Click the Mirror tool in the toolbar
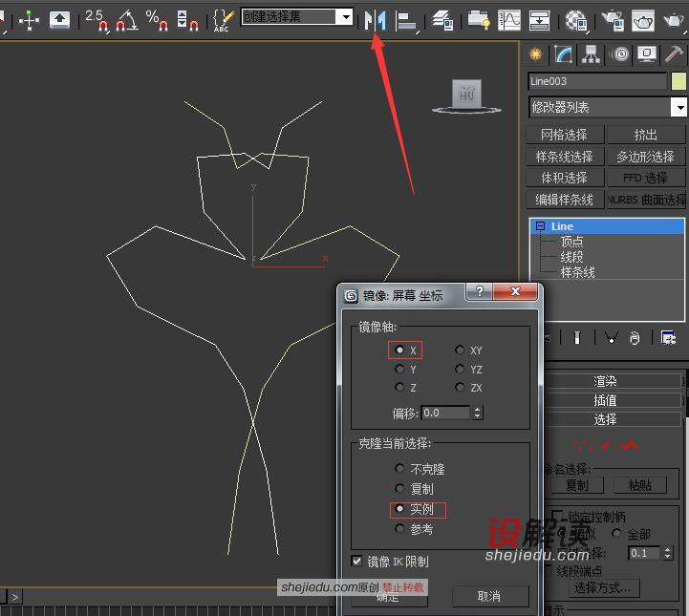The height and width of the screenshot is (616, 689). point(374,19)
